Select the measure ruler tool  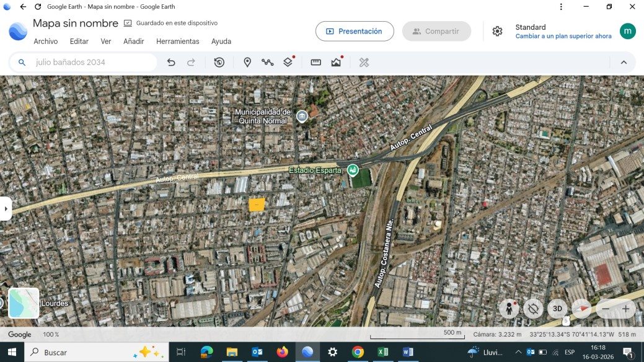(316, 63)
